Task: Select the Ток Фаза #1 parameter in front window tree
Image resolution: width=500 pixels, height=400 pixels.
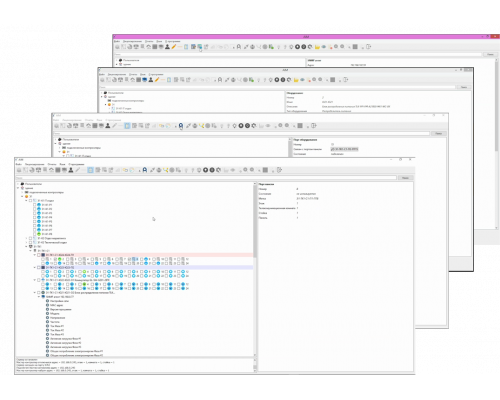Action: (x=57, y=326)
